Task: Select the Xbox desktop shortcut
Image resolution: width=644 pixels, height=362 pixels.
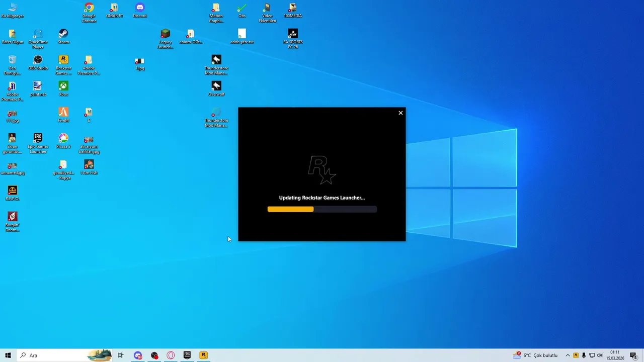Action: 63,89
